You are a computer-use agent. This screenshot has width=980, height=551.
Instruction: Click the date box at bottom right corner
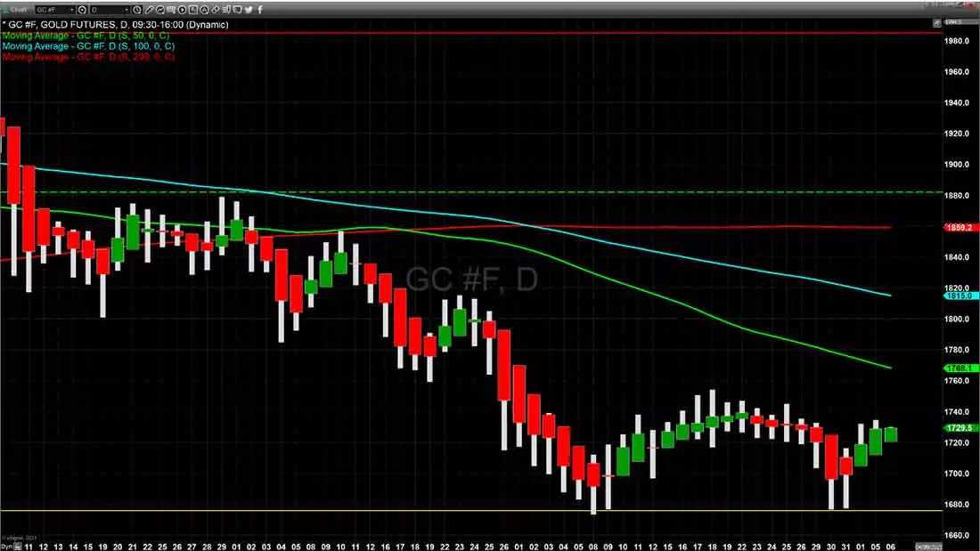pyautogui.click(x=928, y=547)
